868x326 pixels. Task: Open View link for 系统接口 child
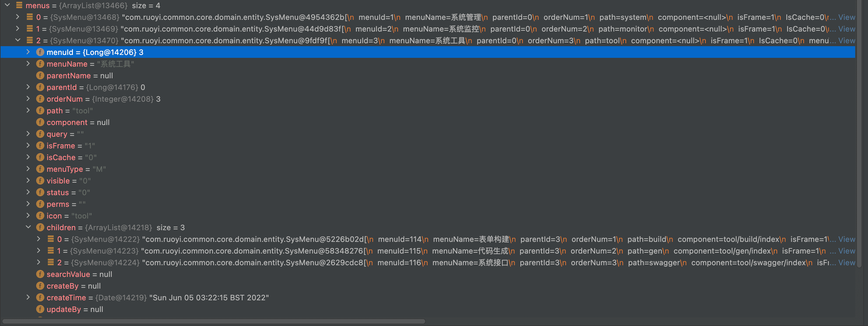[846, 263]
